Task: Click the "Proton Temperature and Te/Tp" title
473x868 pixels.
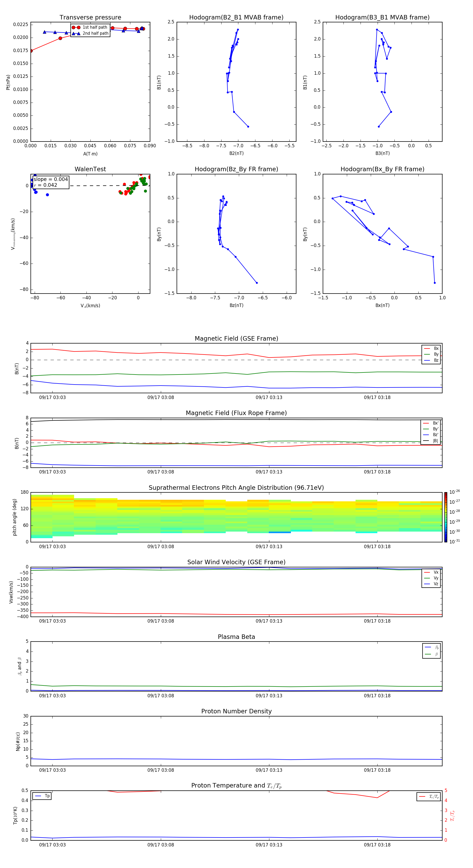Action: (x=236, y=786)
